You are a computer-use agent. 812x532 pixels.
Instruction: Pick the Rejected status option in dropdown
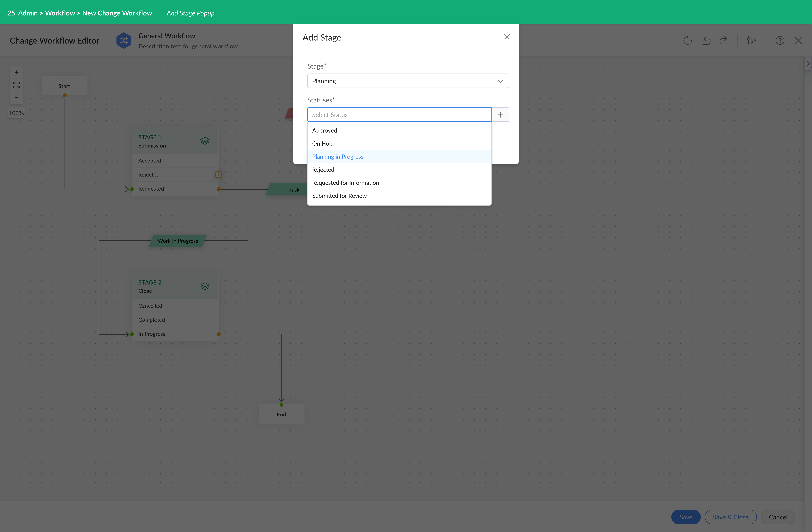pos(399,170)
